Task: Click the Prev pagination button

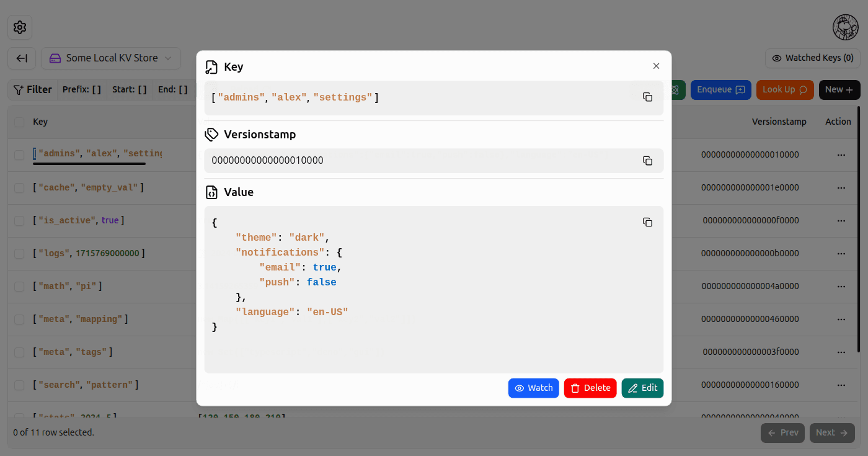Action: [x=782, y=433]
